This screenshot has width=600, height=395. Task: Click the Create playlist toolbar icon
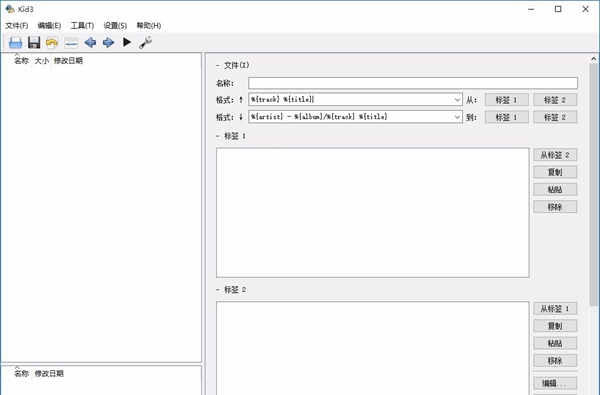pyautogui.click(x=71, y=42)
